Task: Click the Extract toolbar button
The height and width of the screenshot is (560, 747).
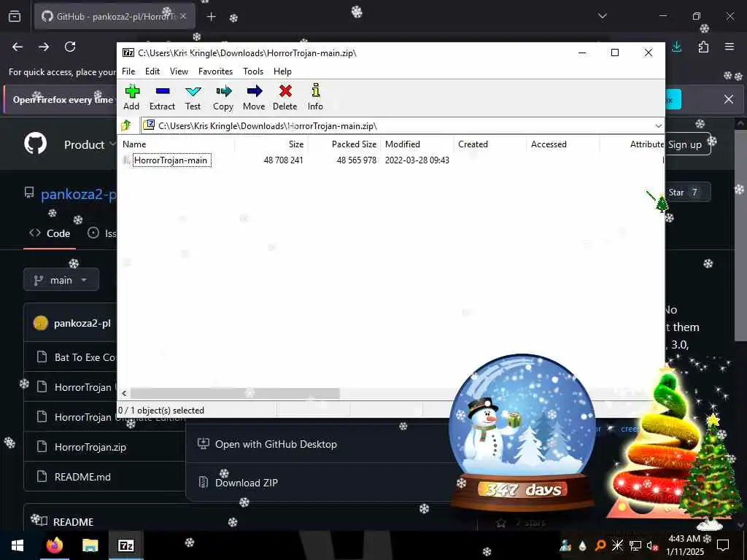Action: tap(163, 98)
